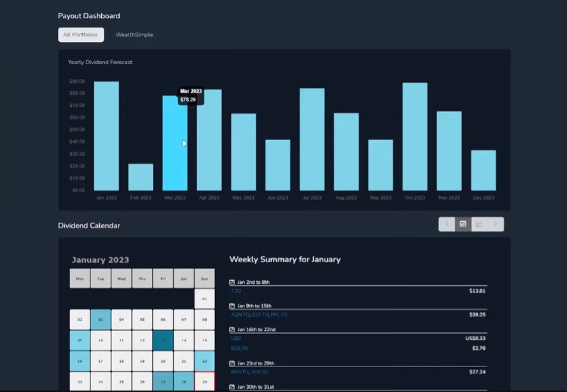
Task: Select the All Portfolios tab
Action: 80,35
